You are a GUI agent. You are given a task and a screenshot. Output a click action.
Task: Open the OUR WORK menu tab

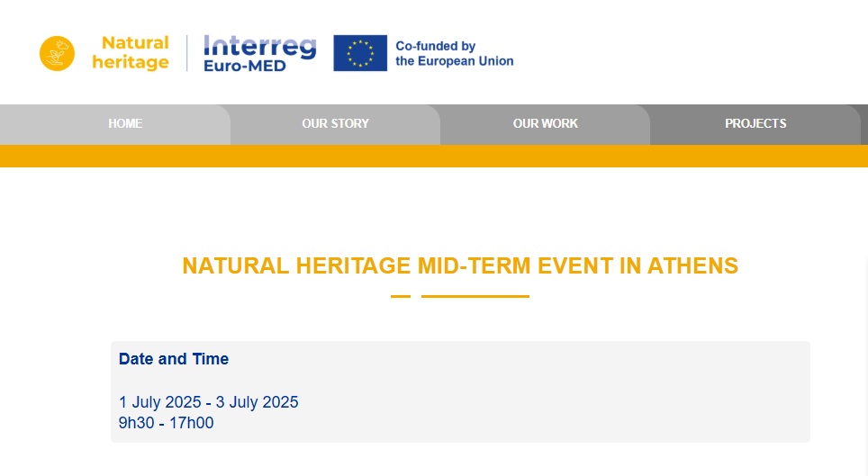coord(545,124)
